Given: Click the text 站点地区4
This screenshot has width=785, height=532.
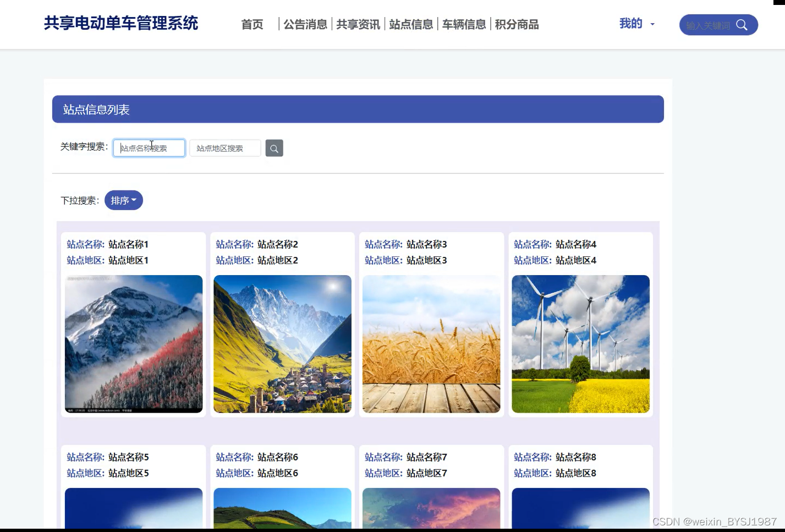Looking at the screenshot, I should [x=575, y=260].
